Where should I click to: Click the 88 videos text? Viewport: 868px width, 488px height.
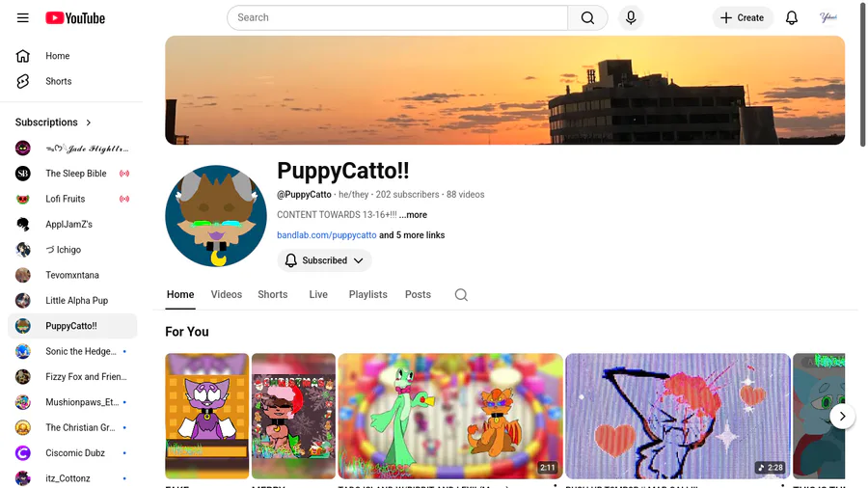[466, 195]
